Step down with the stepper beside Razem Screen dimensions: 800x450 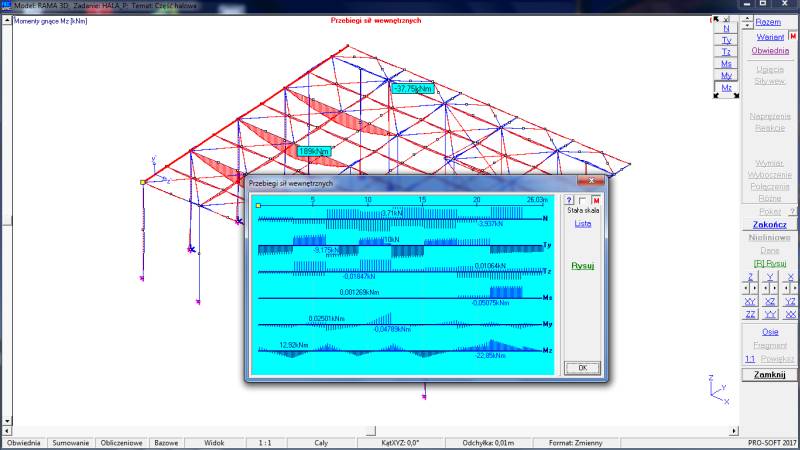747,25
